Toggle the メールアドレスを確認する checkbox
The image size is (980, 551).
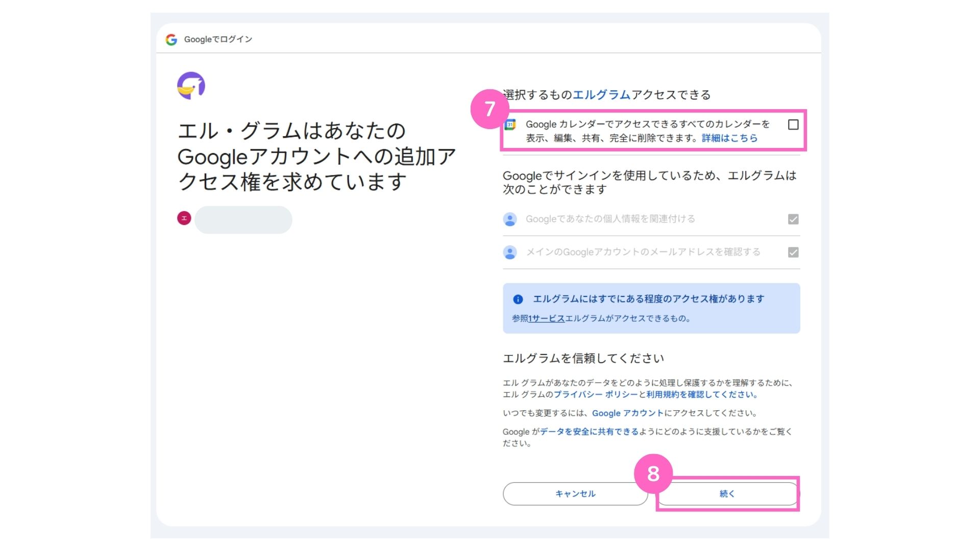[793, 253]
